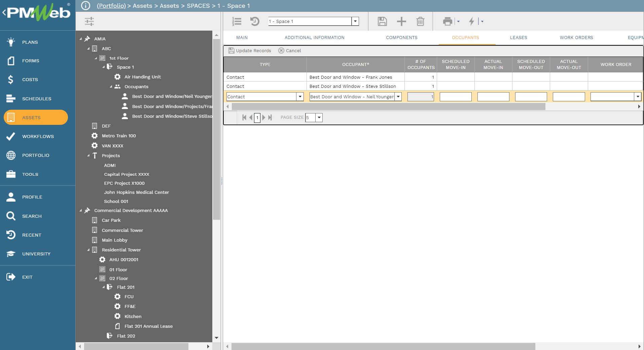Viewport: 644px width, 350px height.
Task: Add a new record with plus icon
Action: 401,22
